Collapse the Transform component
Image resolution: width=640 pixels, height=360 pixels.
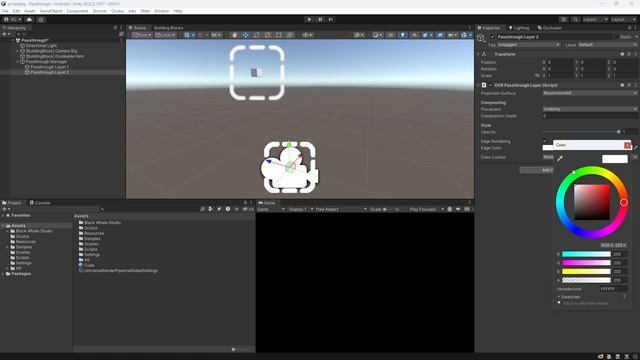tap(479, 54)
